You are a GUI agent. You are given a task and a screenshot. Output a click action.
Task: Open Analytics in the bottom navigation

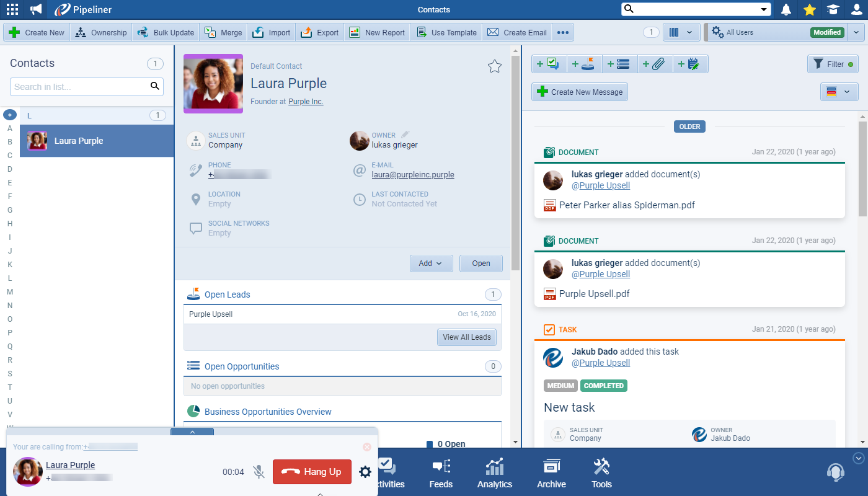(494, 474)
